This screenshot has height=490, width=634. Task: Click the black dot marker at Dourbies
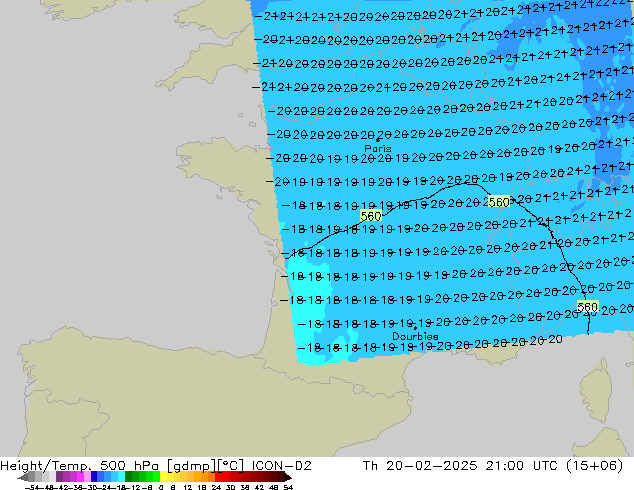[415, 328]
